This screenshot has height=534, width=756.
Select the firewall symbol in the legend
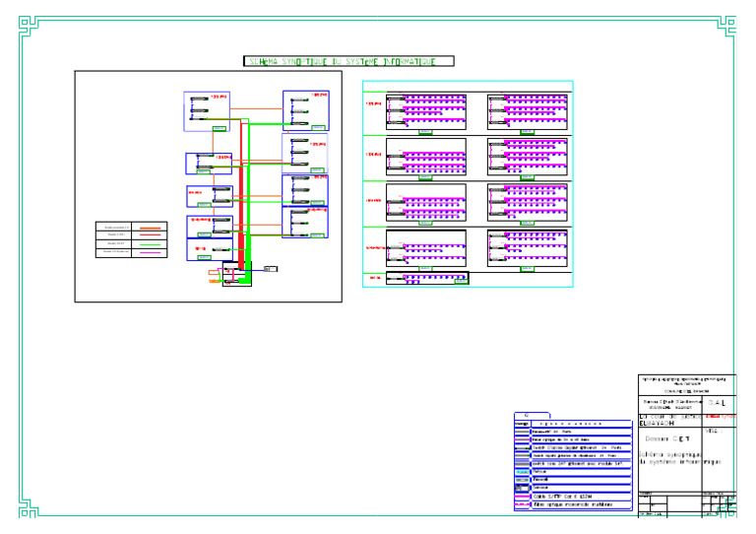(522, 480)
